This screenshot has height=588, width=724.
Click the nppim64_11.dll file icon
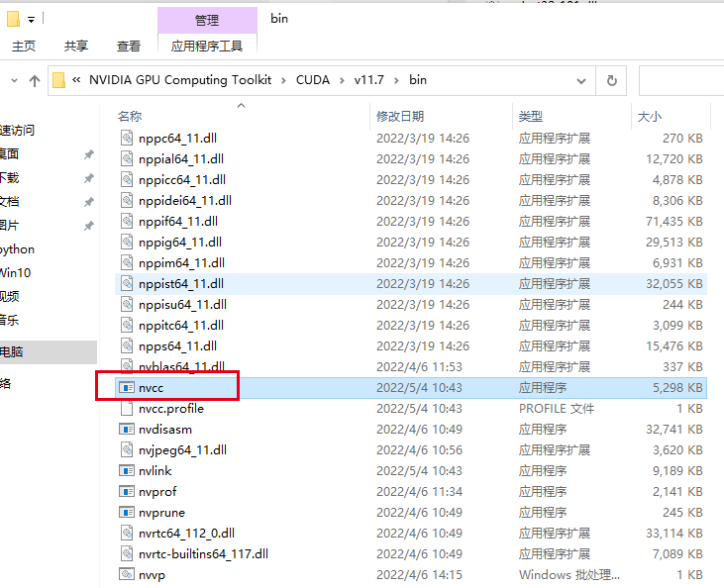[127, 262]
